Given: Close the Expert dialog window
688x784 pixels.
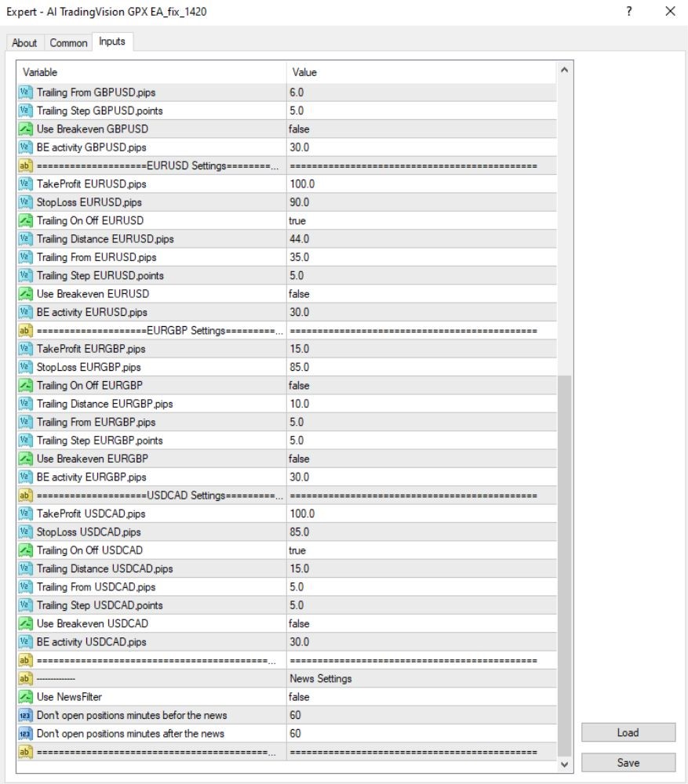Looking at the screenshot, I should (x=671, y=12).
